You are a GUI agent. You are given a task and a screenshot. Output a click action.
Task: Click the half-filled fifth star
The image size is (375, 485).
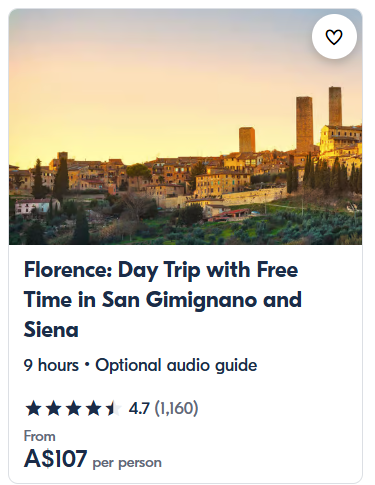(x=113, y=408)
